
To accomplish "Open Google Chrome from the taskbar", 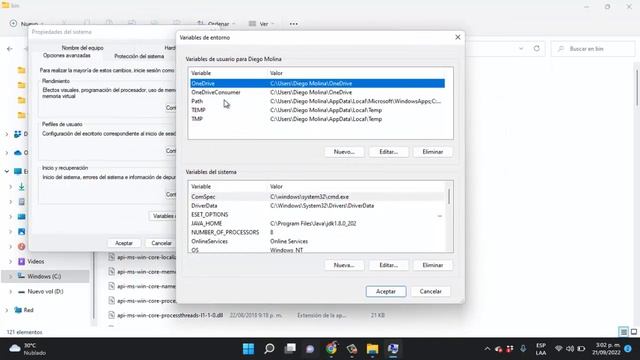I will tap(331, 349).
